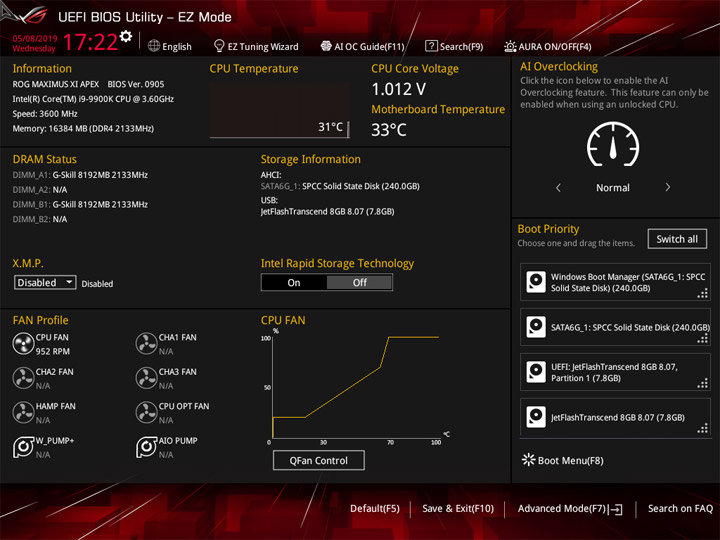Click the DIMM_A2 N/A entry

pyautogui.click(x=40, y=190)
